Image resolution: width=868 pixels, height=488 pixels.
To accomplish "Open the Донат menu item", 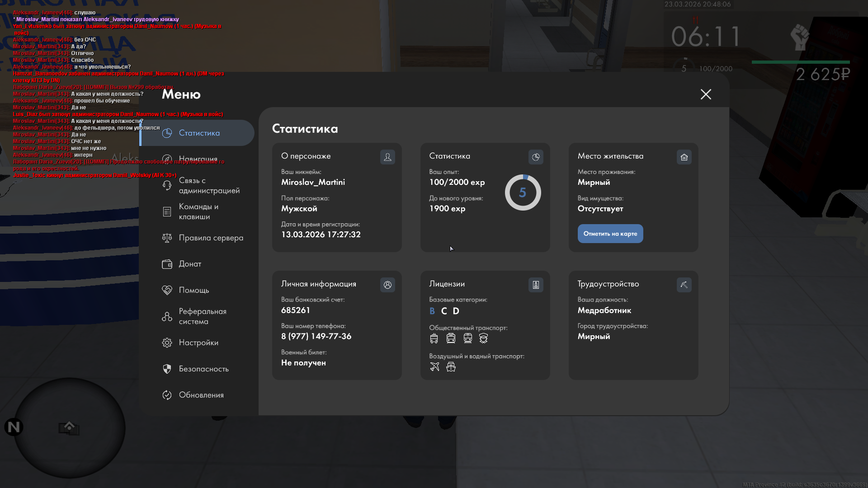I will coord(190,264).
